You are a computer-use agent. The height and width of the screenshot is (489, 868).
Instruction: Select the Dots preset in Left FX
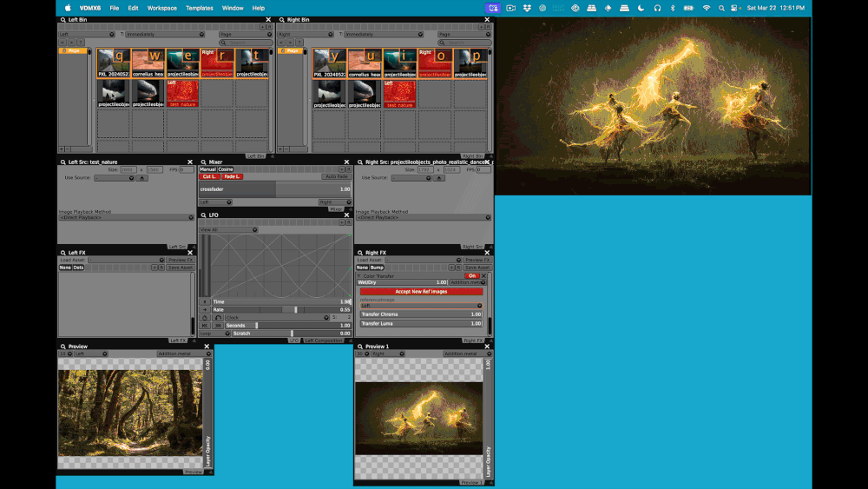click(78, 268)
